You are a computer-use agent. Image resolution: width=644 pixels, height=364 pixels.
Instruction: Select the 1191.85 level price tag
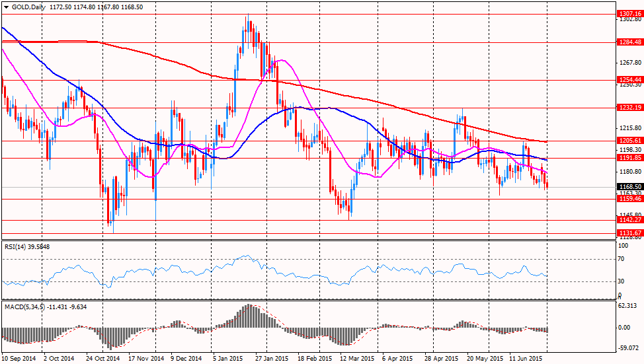coord(630,158)
